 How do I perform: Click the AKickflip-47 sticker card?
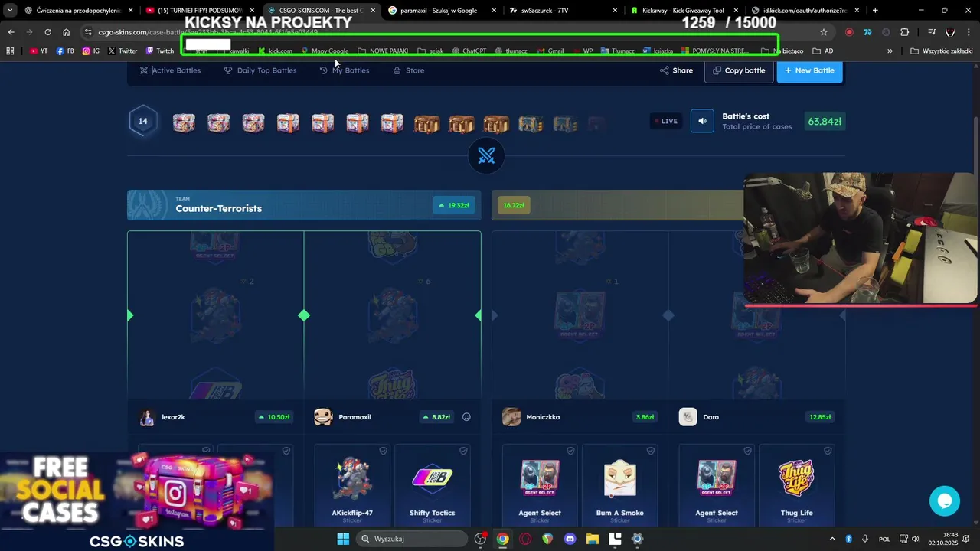[x=352, y=485]
